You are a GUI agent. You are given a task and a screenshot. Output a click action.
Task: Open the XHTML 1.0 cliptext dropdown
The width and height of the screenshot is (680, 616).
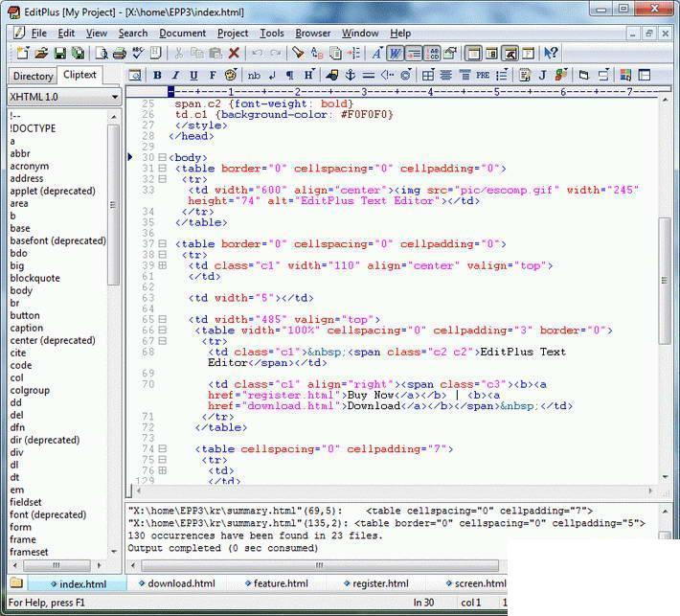coord(64,97)
